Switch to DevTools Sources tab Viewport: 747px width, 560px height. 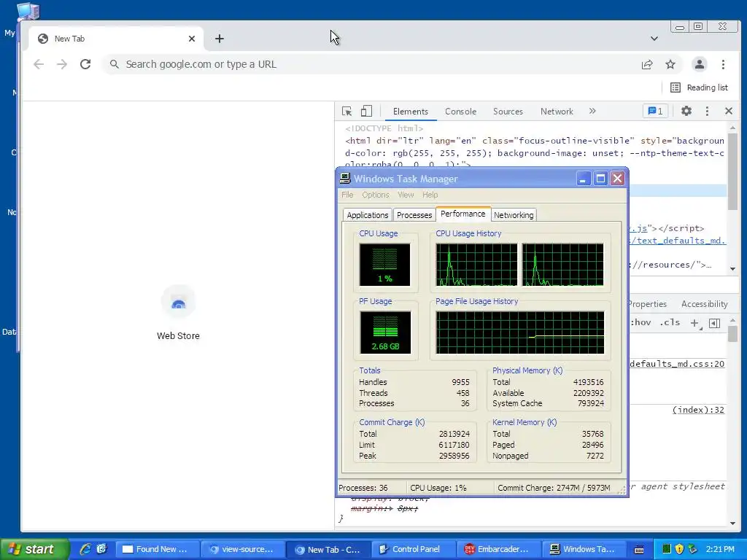coord(508,112)
